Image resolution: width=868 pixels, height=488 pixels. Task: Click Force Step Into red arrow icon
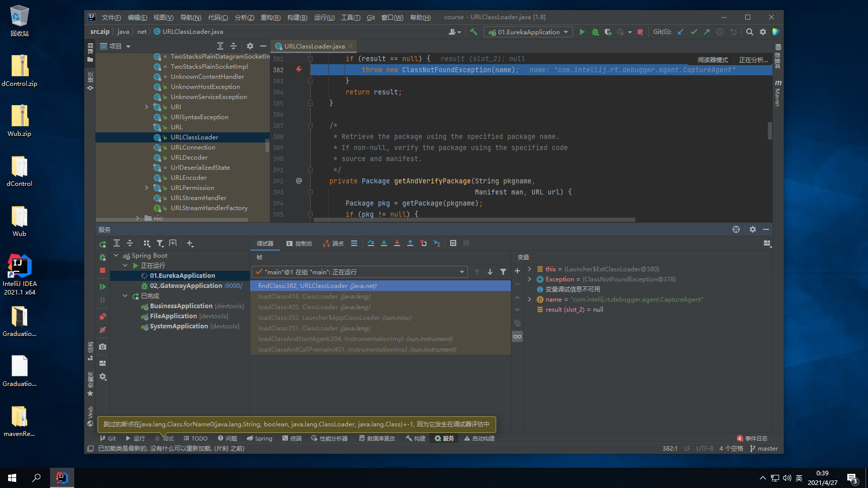(x=397, y=243)
